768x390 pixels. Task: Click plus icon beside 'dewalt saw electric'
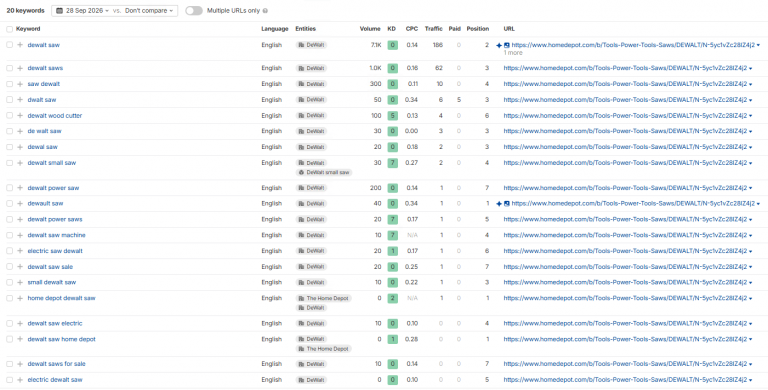(x=20, y=323)
